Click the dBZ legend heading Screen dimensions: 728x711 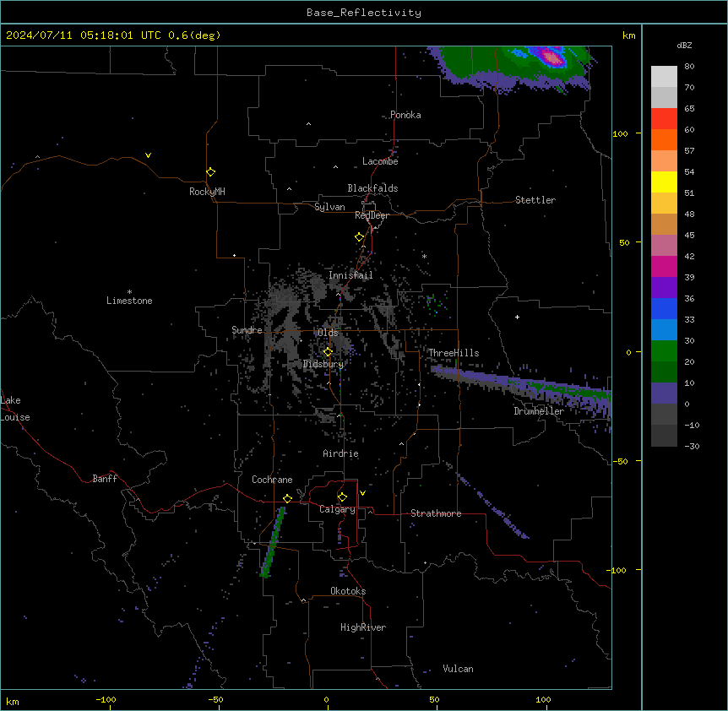click(684, 45)
